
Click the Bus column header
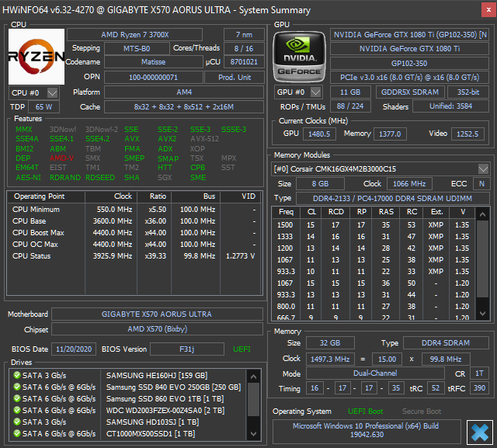(x=196, y=196)
